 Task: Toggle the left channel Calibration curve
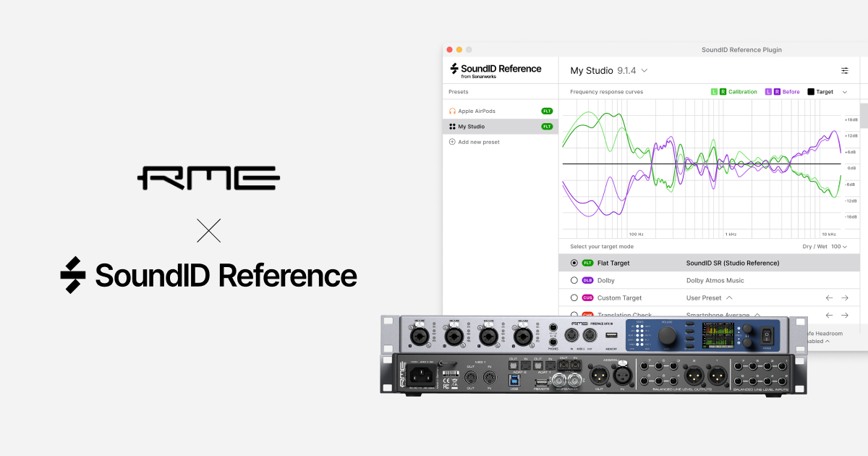[x=714, y=92]
